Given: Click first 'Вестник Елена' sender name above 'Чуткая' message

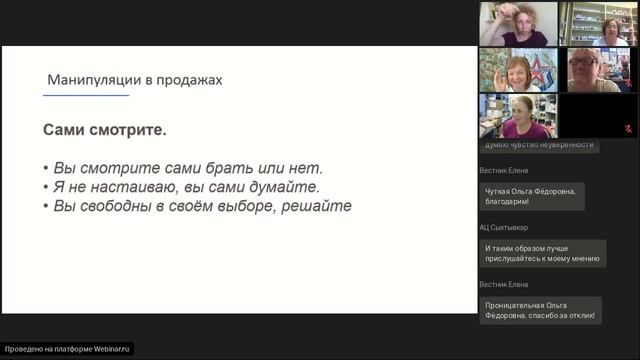Looking at the screenshot, I should 504,171.
